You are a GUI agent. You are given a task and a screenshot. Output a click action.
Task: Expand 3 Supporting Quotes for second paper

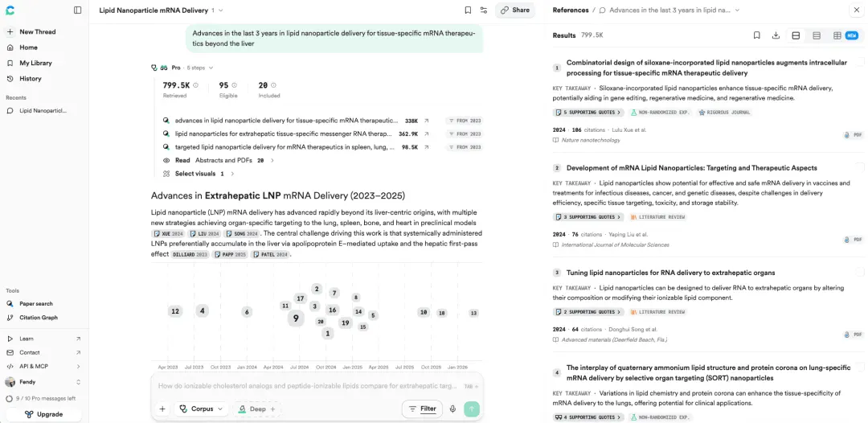click(588, 217)
